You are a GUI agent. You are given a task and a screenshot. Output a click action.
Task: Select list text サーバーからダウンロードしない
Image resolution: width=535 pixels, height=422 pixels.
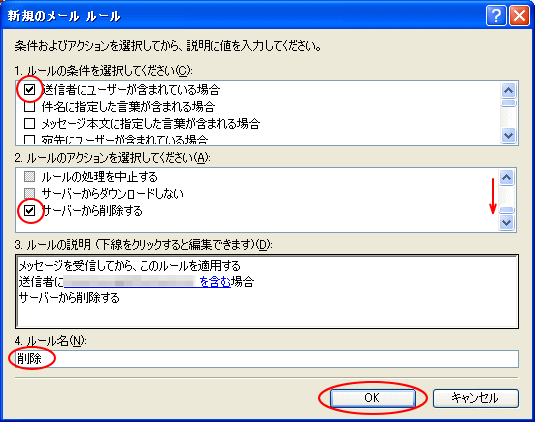[113, 193]
